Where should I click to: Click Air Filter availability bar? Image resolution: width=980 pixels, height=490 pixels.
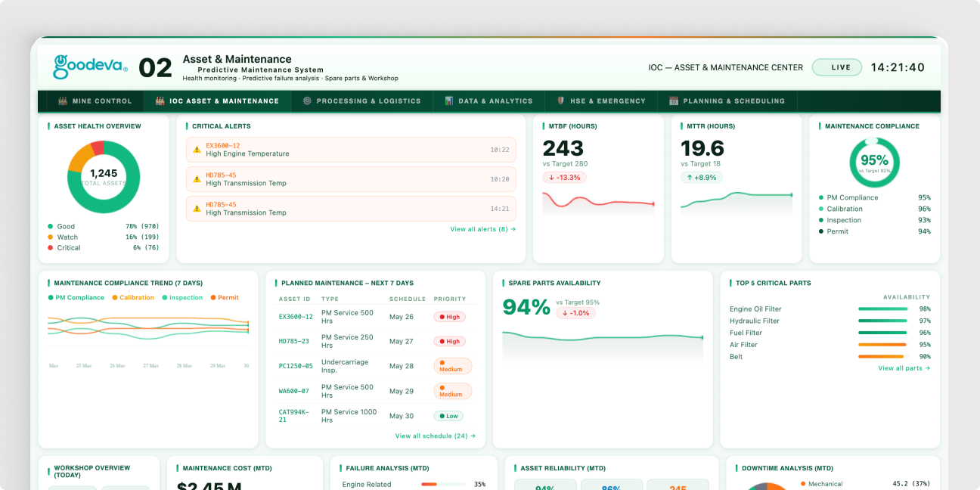pos(883,345)
